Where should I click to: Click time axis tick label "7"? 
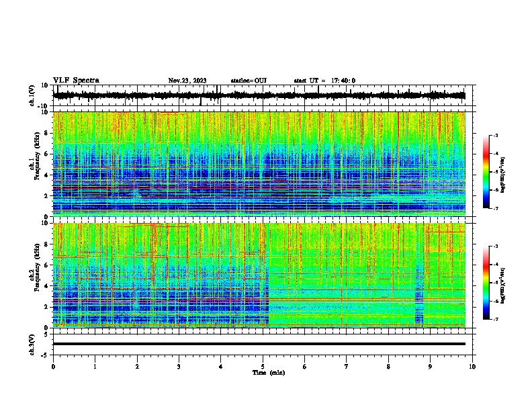(347, 367)
